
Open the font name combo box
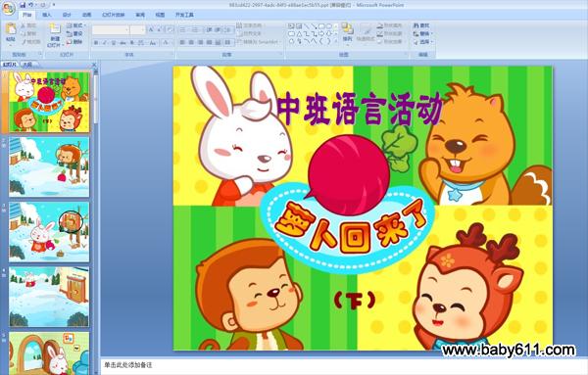111,30
